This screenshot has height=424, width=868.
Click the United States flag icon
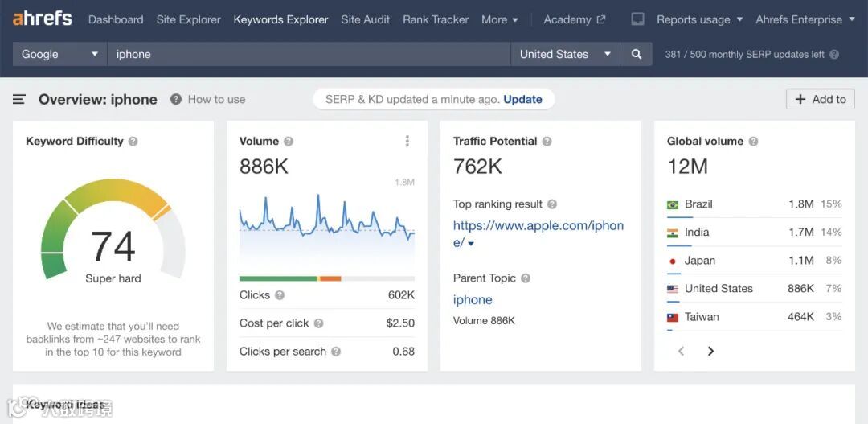[x=673, y=290]
